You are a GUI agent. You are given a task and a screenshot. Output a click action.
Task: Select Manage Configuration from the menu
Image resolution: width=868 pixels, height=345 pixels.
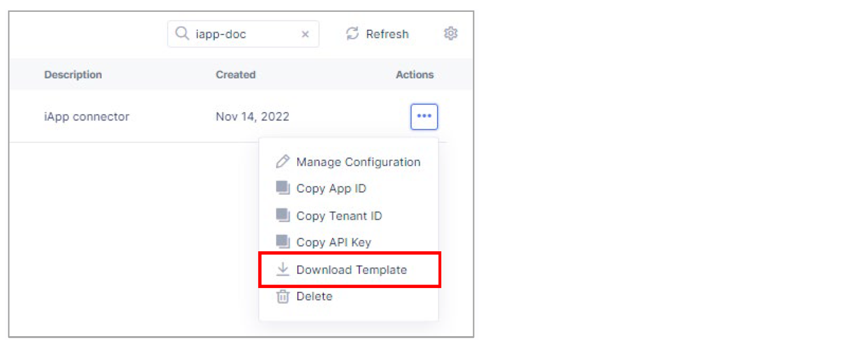[358, 162]
